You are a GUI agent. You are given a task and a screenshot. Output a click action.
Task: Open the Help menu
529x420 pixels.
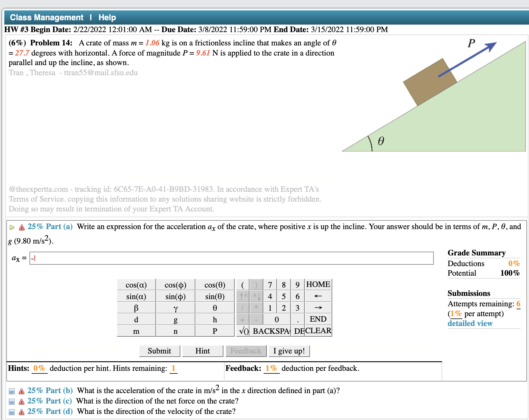pos(107,17)
